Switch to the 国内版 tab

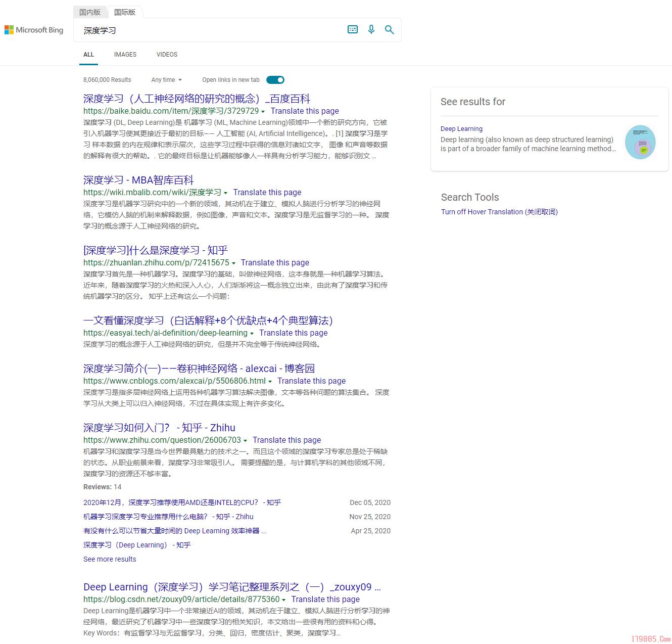(x=90, y=12)
